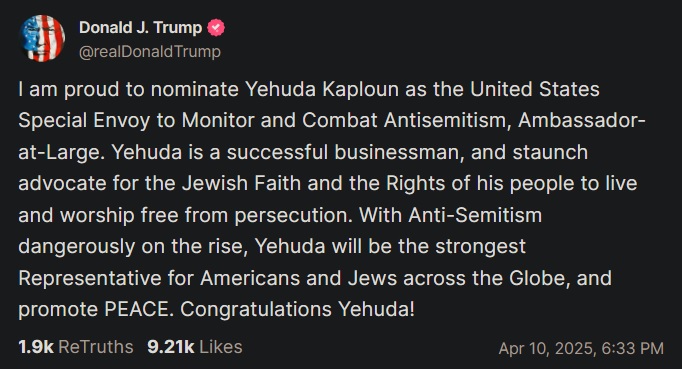Click the 6:33 PM time text
This screenshot has height=369, width=682.
pyautogui.click(x=633, y=349)
